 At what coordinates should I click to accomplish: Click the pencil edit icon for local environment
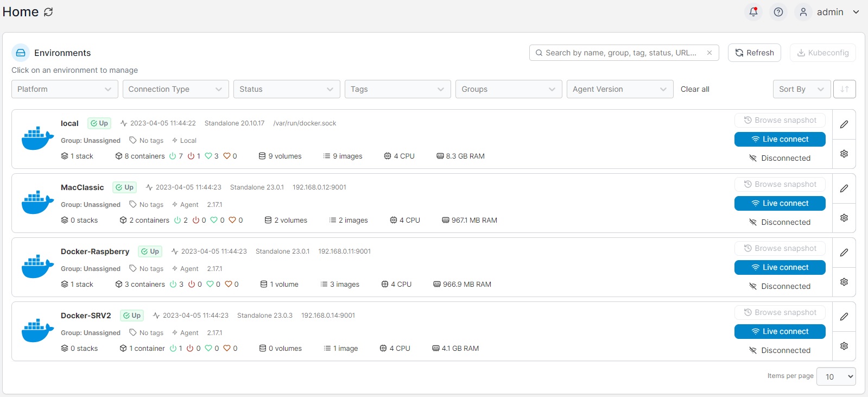click(844, 124)
